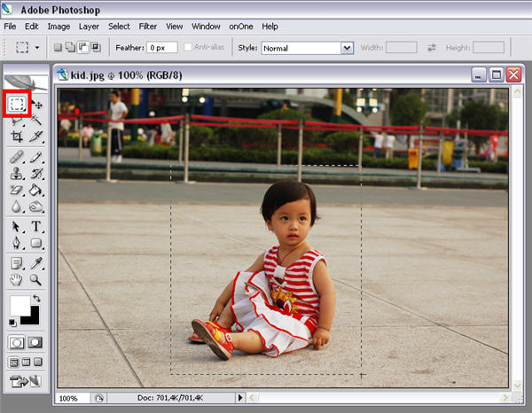
Task: Toggle Add to selection mode
Action: [69, 47]
